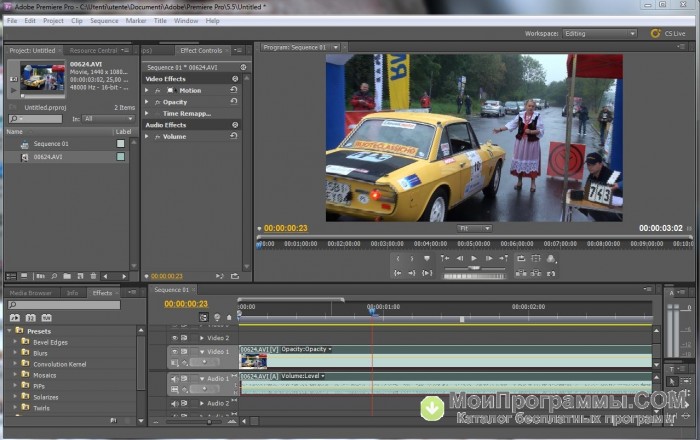This screenshot has height=440, width=700.
Task: Click the Program monitor jog wheel
Action: (x=474, y=276)
